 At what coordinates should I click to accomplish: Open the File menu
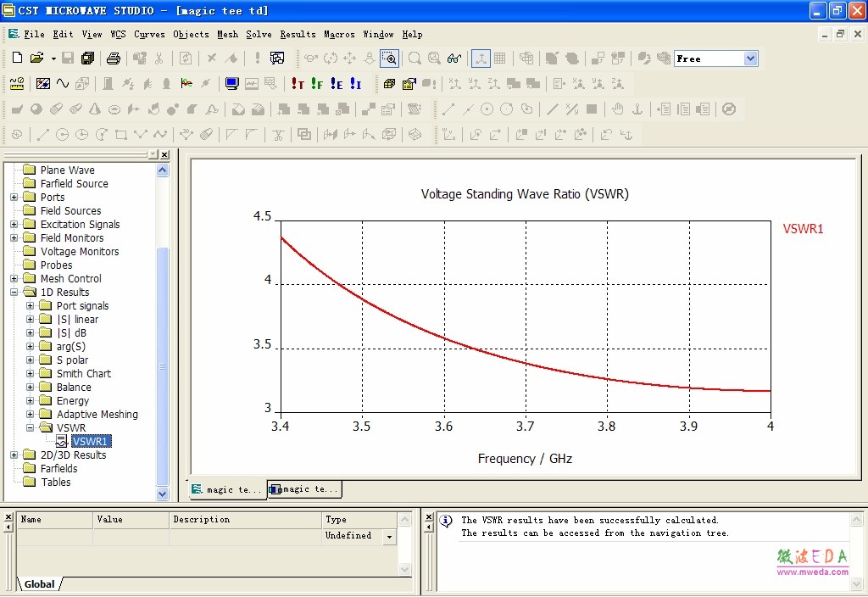(x=34, y=34)
